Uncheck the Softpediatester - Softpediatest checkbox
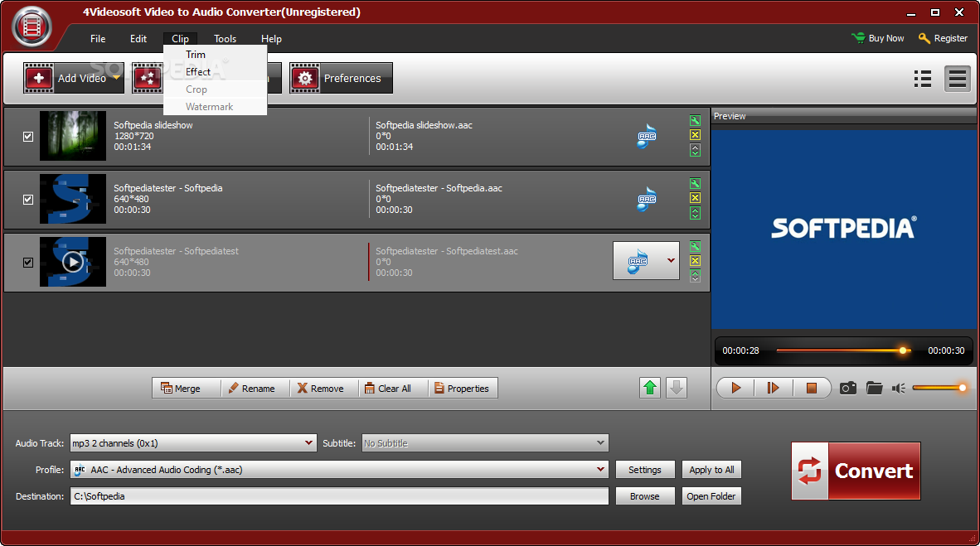The image size is (980, 546). point(28,263)
